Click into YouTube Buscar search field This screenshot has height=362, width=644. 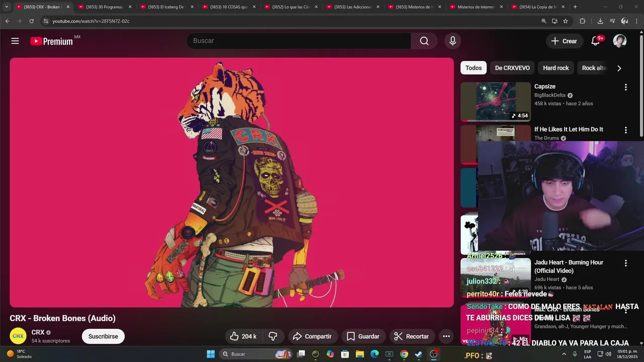pyautogui.click(x=299, y=41)
